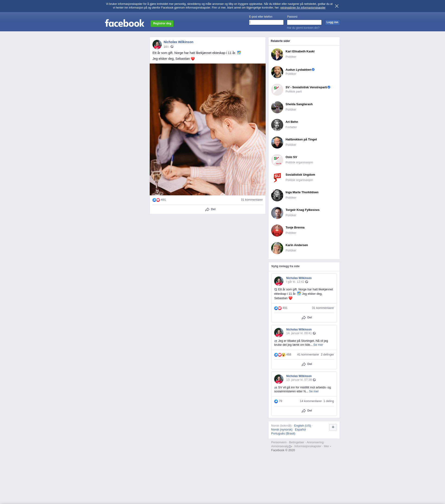Open Audun Lysbakken's profile picture

point(277,72)
